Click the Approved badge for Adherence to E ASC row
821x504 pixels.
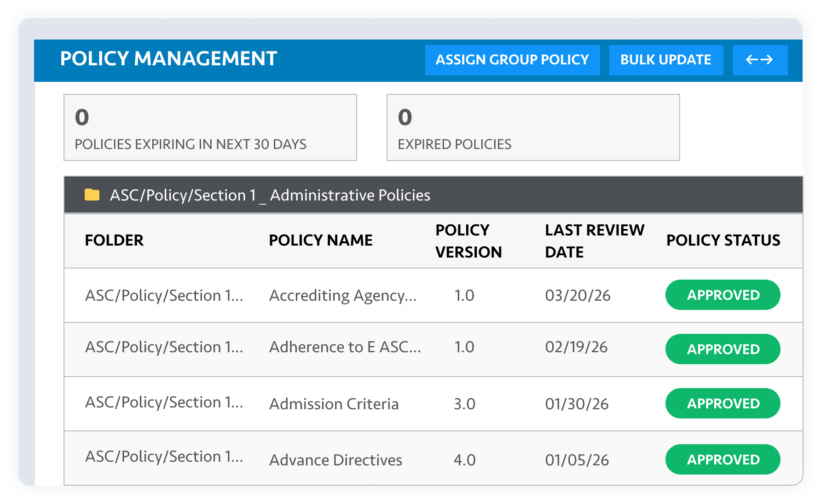723,349
